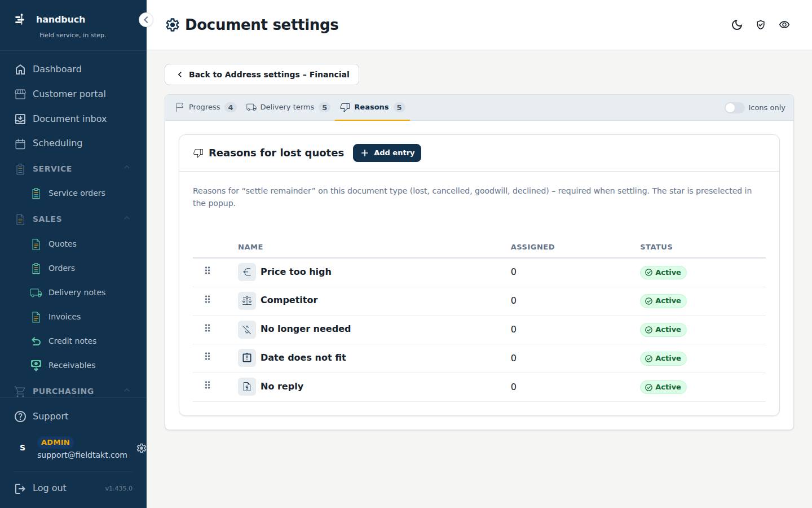Click the user settings gear icon
The image size is (812, 508).
pos(142,448)
